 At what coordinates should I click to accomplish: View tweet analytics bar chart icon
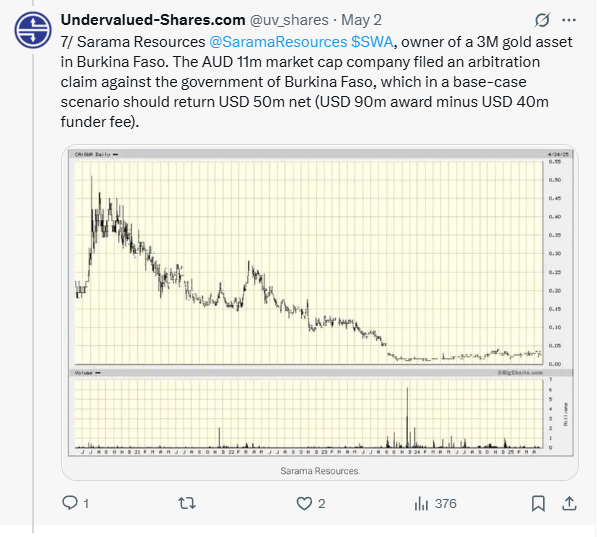421,503
